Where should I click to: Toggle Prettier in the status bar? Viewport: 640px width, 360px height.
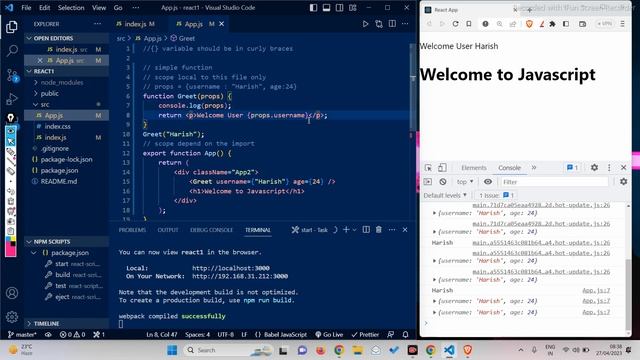pyautogui.click(x=365, y=335)
